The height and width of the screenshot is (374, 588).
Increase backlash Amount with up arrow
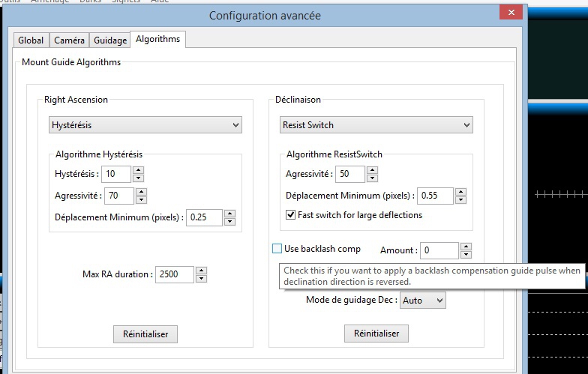465,247
